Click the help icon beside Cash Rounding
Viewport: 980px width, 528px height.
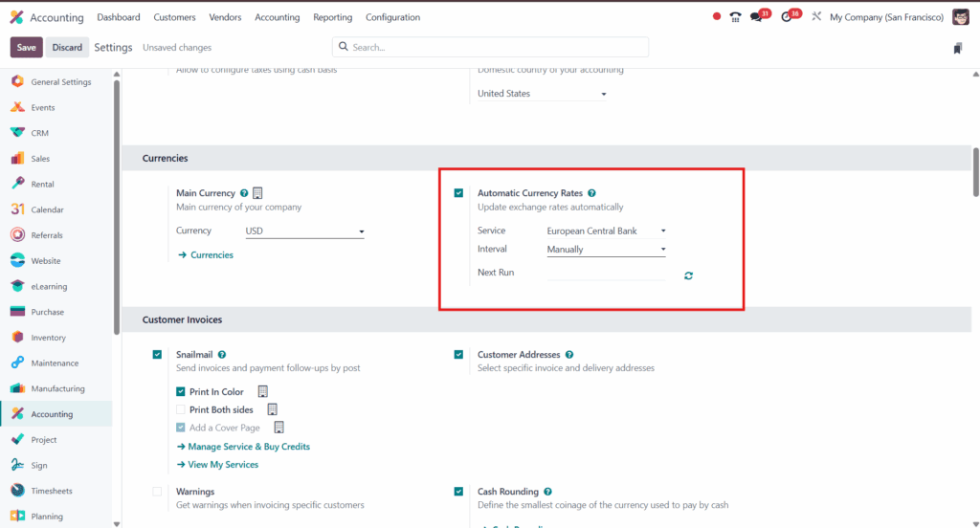click(x=547, y=492)
